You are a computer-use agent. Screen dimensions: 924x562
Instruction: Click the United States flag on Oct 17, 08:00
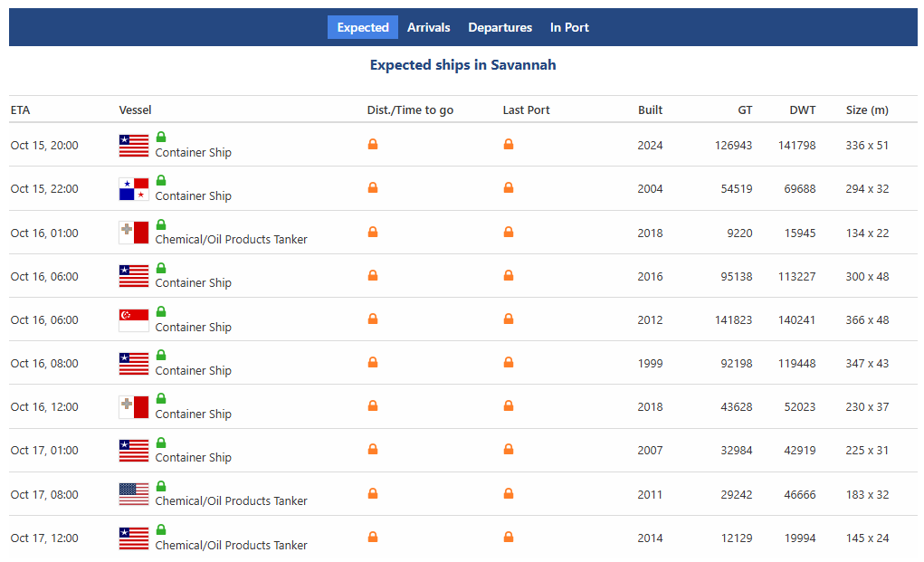click(134, 494)
